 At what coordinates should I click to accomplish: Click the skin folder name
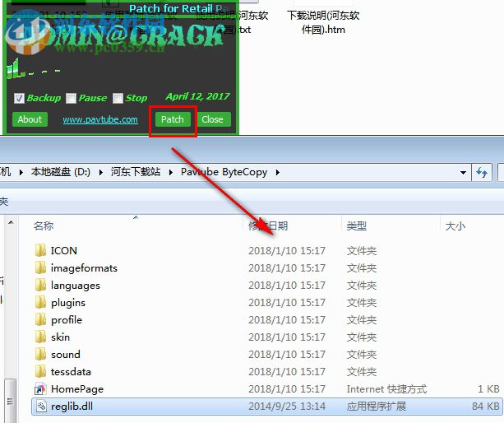60,337
